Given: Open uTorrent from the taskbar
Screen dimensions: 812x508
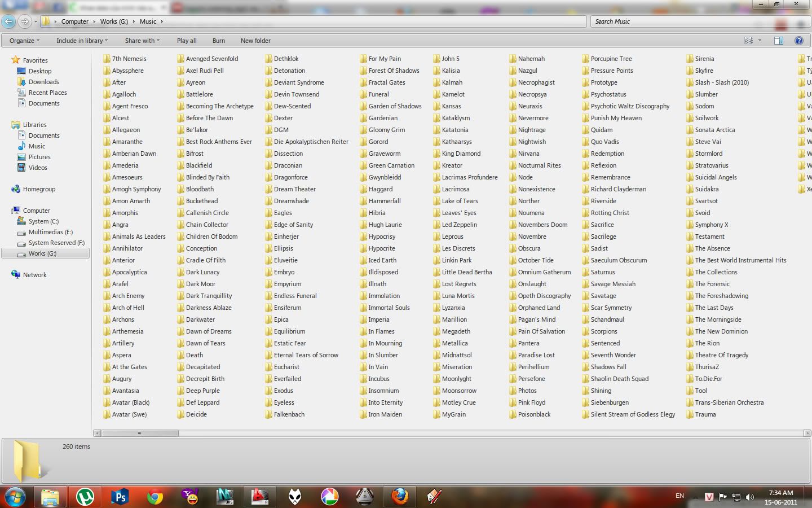Looking at the screenshot, I should tap(85, 497).
